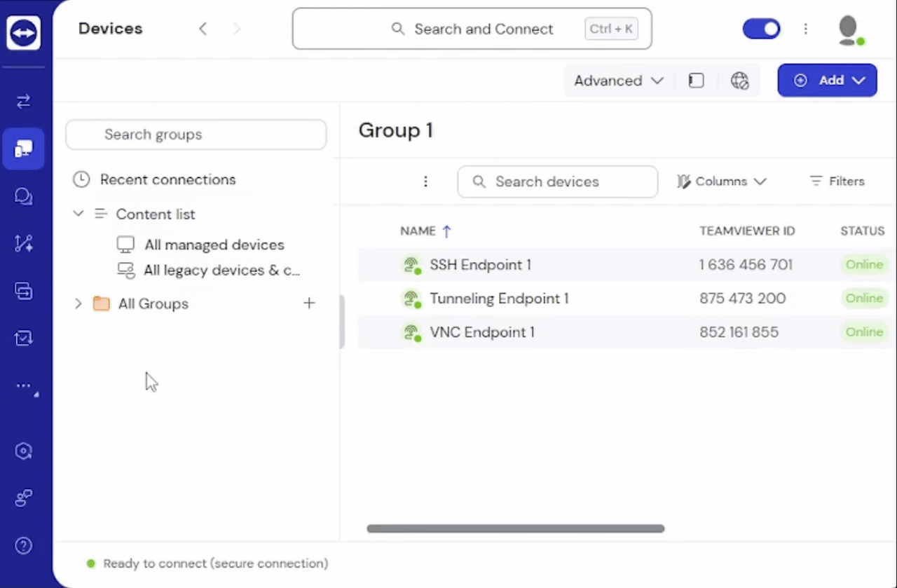Expand the All Groups folder

[x=78, y=303]
